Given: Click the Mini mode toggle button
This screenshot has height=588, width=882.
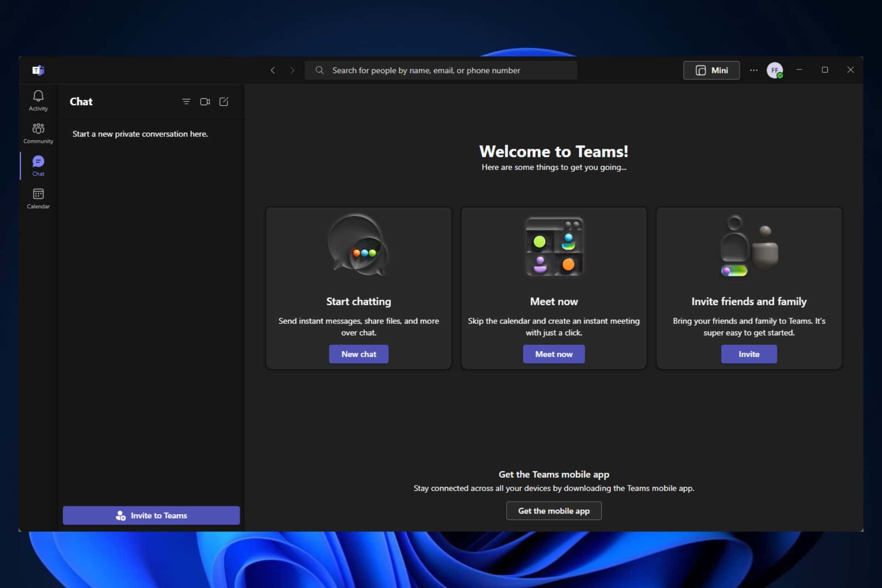Looking at the screenshot, I should [x=712, y=70].
